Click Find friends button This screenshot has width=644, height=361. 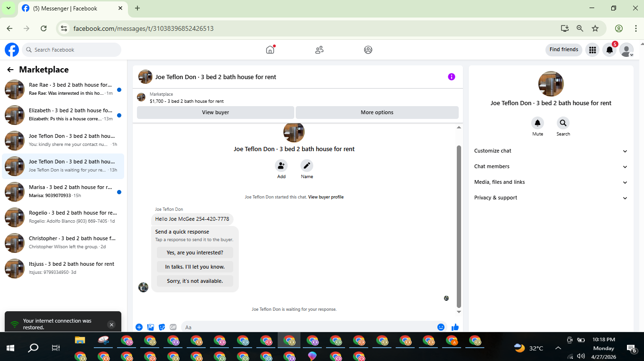[x=564, y=50]
